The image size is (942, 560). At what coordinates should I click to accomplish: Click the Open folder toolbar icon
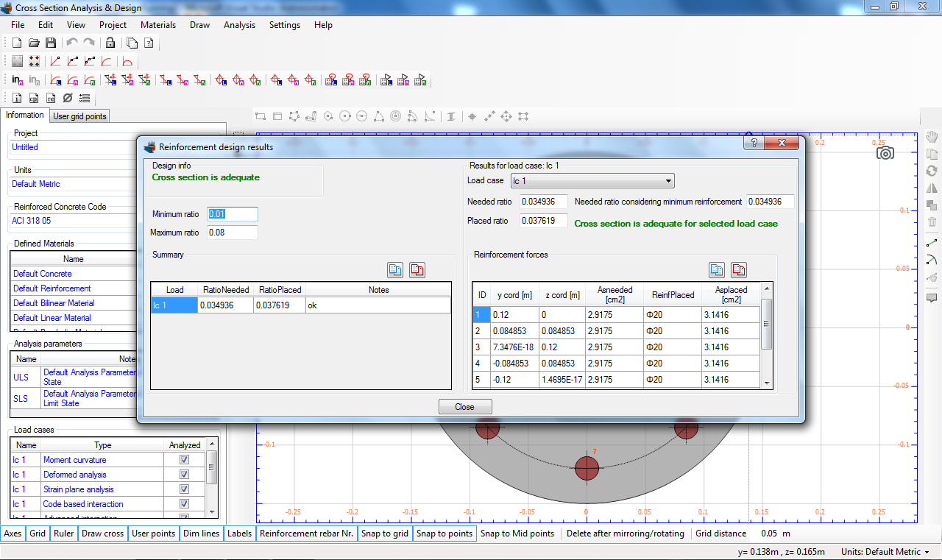[x=34, y=43]
